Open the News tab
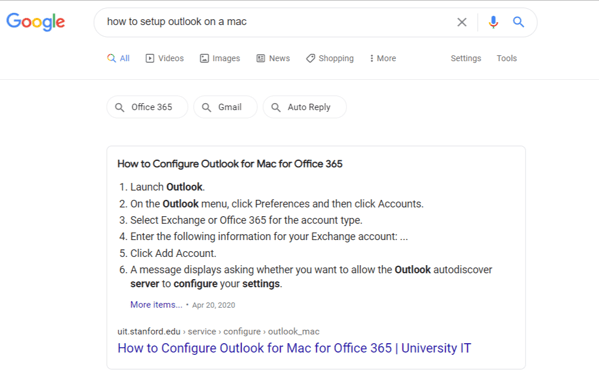The image size is (599, 370). point(273,58)
